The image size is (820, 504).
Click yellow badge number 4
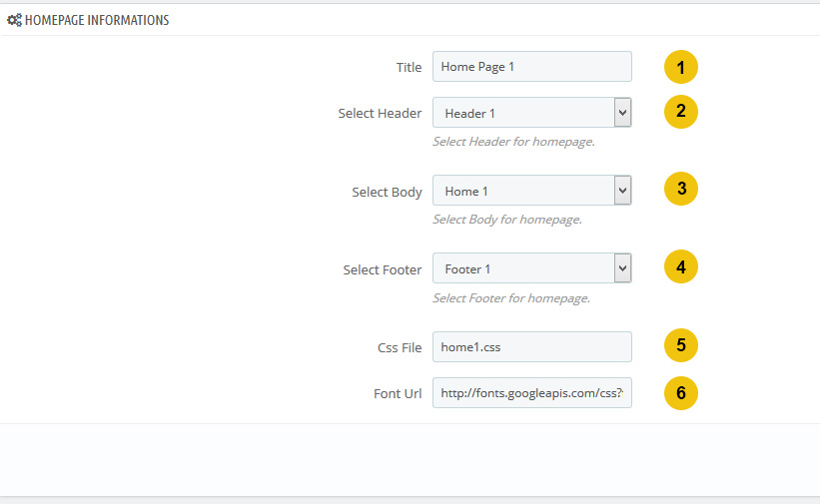[681, 266]
